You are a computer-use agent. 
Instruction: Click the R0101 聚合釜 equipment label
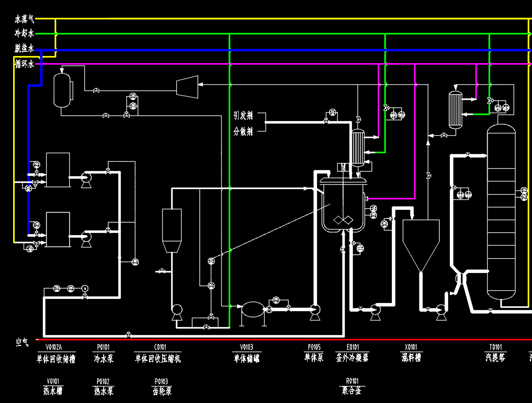click(352, 386)
